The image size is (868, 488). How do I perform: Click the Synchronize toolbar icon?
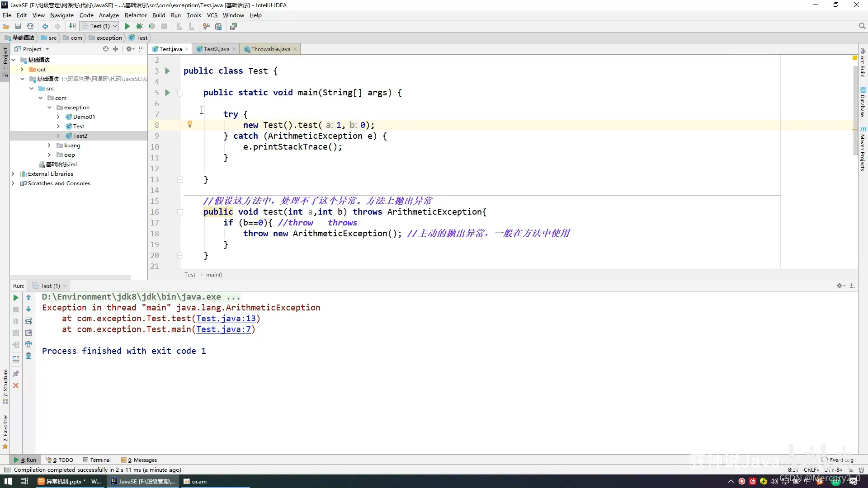[30, 26]
